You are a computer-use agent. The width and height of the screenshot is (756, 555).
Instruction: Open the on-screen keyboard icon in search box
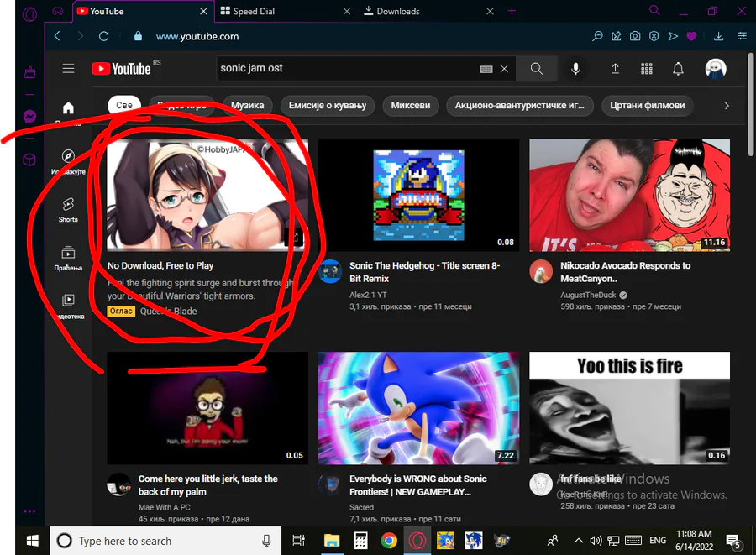[486, 69]
